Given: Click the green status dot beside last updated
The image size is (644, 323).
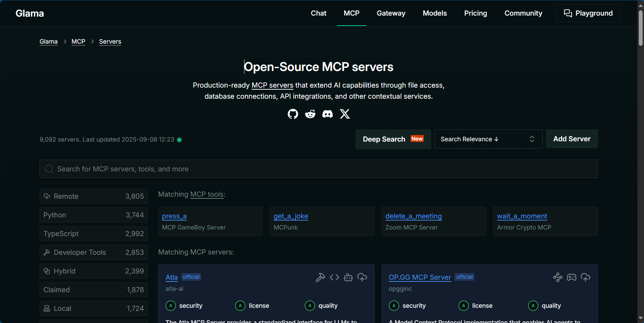Looking at the screenshot, I should coord(179,140).
